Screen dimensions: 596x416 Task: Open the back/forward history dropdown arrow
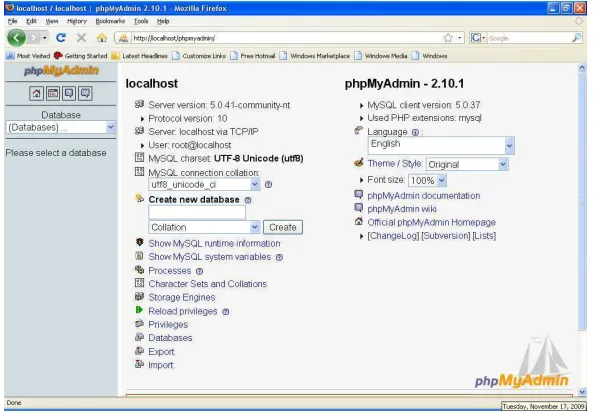[44, 38]
